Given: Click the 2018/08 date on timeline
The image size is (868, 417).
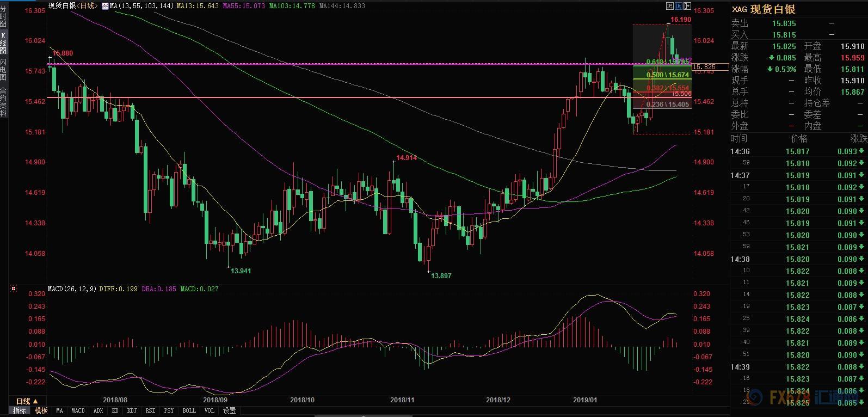Looking at the screenshot, I should (115, 400).
